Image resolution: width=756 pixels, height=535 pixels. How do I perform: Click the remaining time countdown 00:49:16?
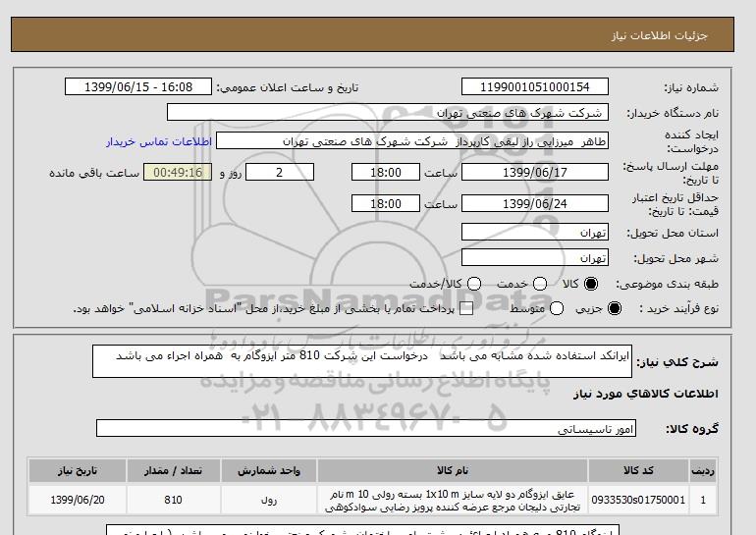[178, 172]
